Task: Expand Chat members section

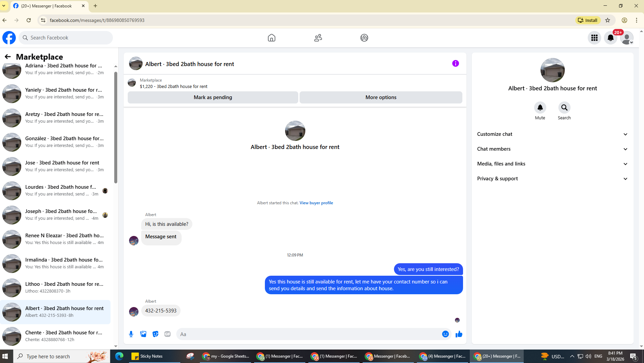Action: point(552,149)
